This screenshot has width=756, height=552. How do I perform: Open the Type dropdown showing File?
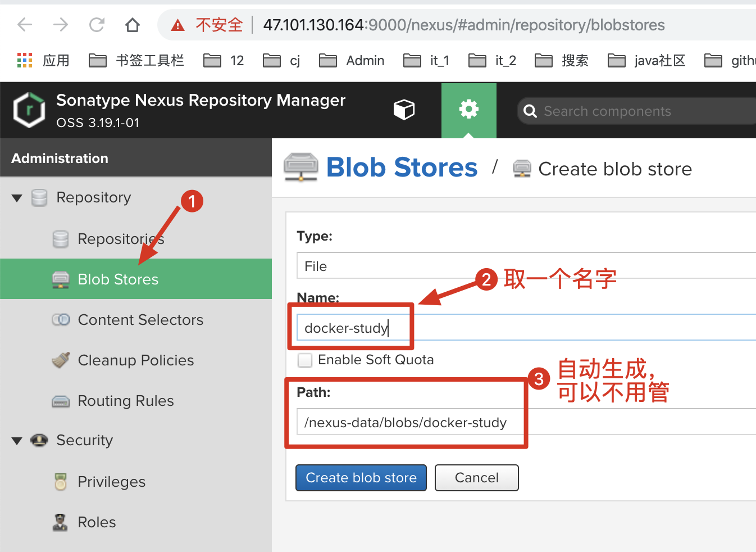pos(526,266)
